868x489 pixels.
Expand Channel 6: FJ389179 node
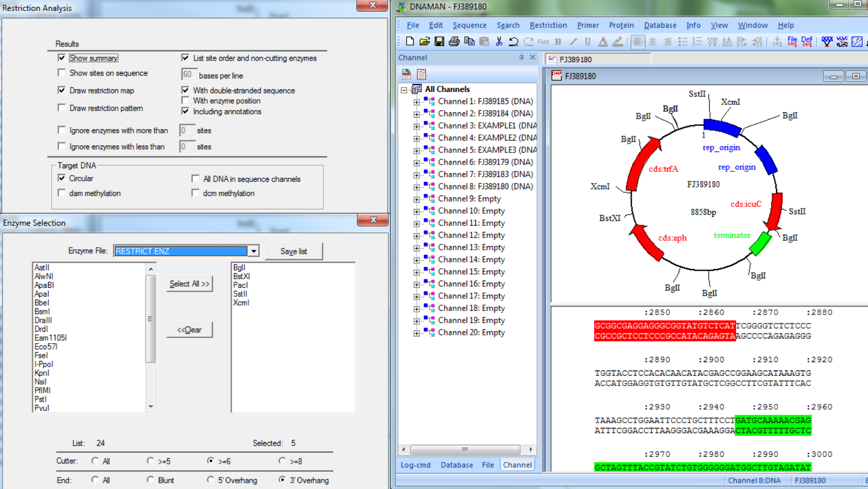tap(416, 162)
